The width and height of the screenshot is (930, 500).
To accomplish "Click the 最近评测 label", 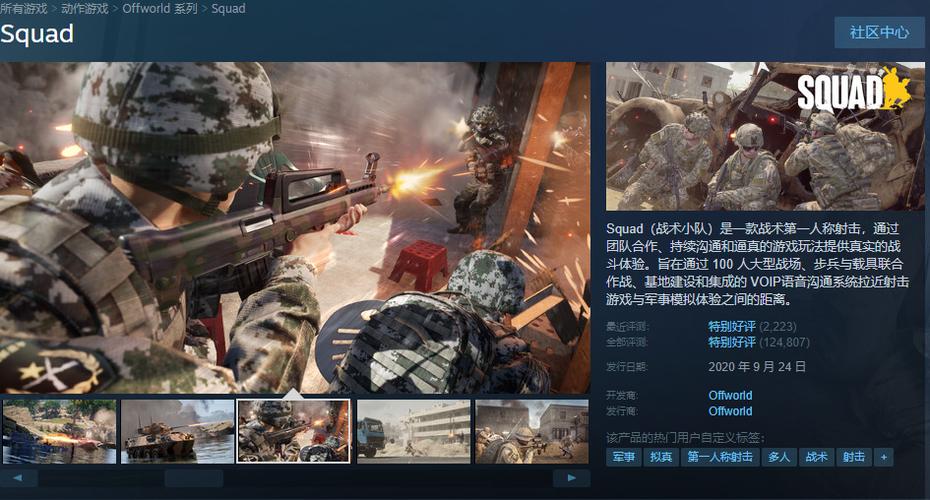I will pos(627,327).
